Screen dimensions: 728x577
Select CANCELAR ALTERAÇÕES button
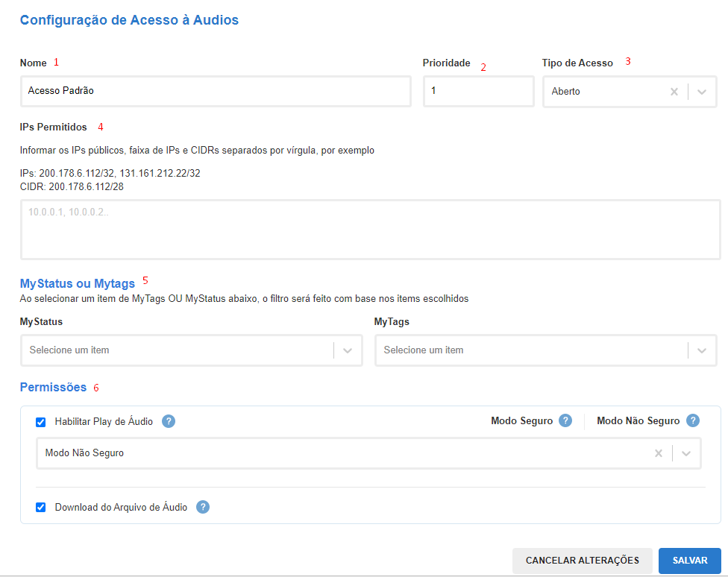[583, 561]
